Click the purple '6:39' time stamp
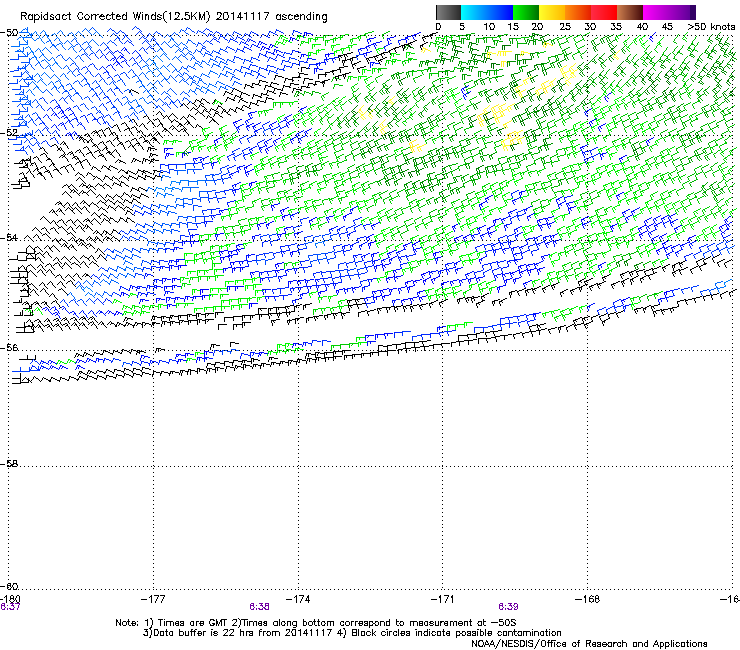Screen dimensions: 740x650 508,607
